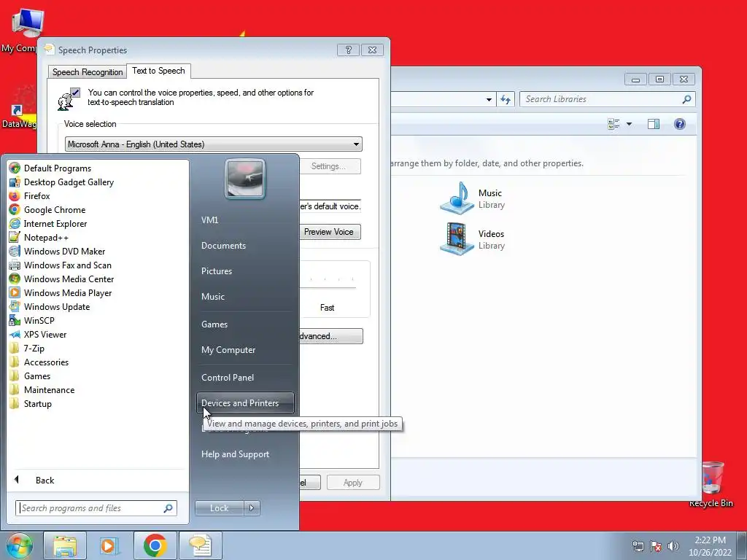The image size is (747, 560).
Task: Open Pictures from the Start menu
Action: (x=216, y=271)
